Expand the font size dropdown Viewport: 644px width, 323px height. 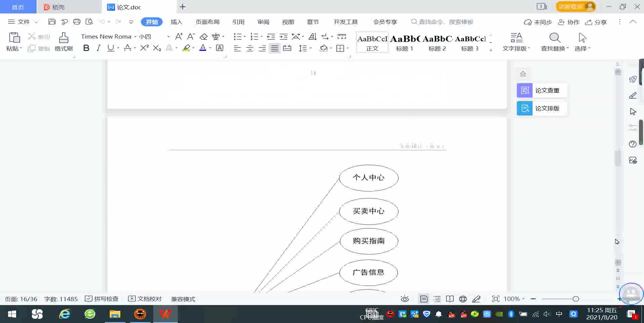[168, 37]
